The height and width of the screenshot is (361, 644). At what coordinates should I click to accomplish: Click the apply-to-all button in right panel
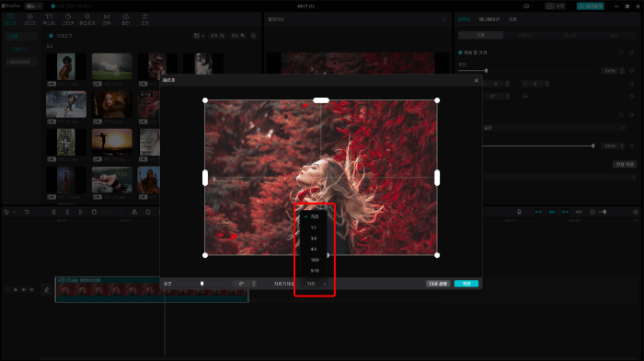[x=625, y=165]
